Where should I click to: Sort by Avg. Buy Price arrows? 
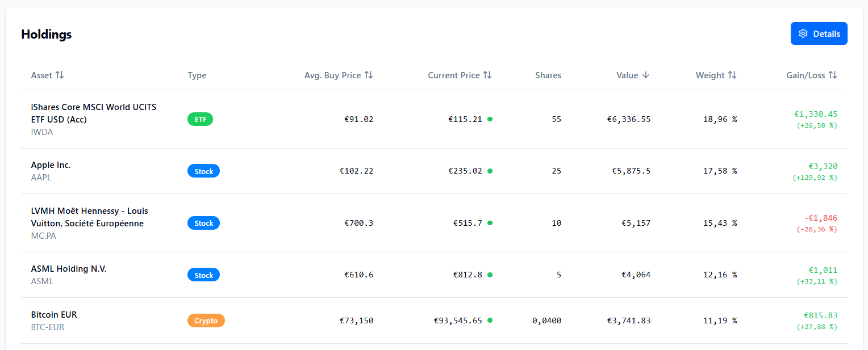[x=369, y=75]
